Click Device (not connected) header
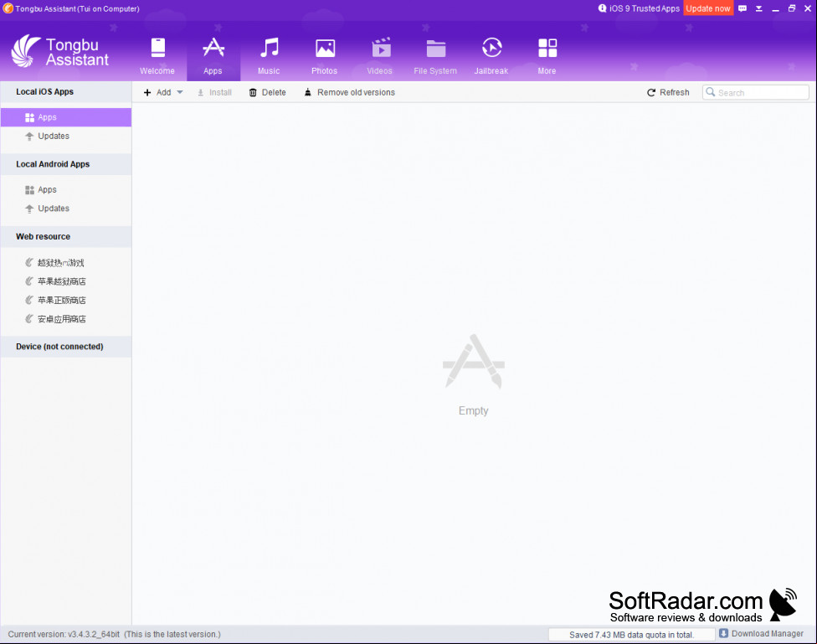 65,347
